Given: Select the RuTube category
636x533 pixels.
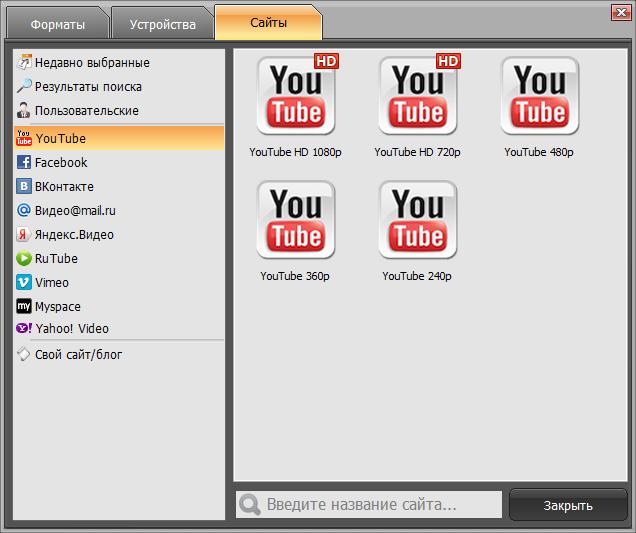Looking at the screenshot, I should tap(119, 258).
